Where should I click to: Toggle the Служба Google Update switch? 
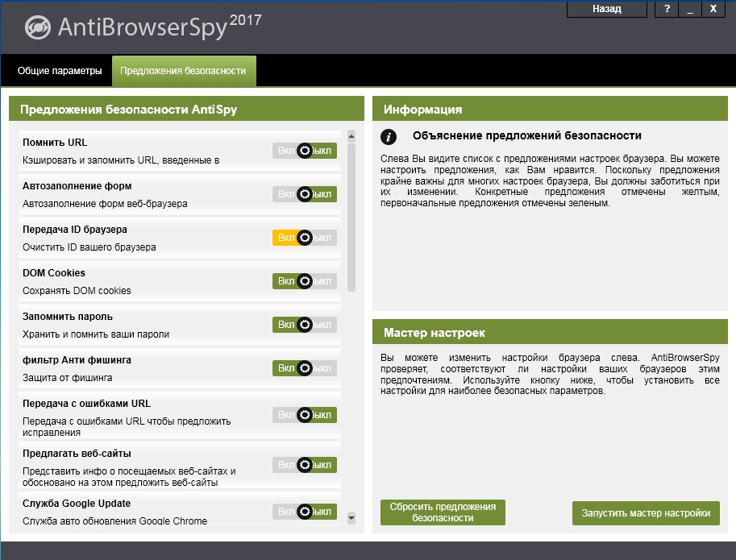tap(305, 511)
